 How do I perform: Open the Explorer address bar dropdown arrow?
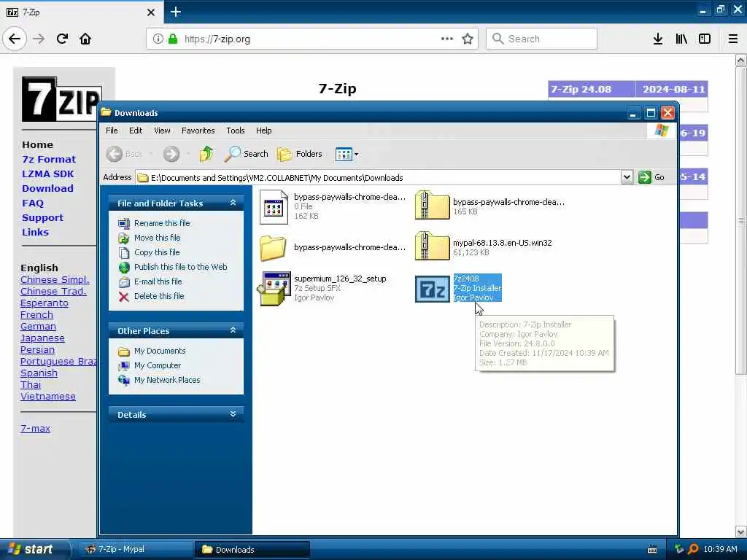(x=627, y=178)
